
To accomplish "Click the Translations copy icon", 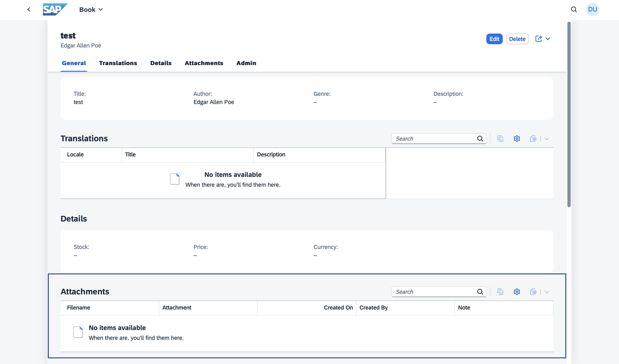I will click(x=500, y=139).
